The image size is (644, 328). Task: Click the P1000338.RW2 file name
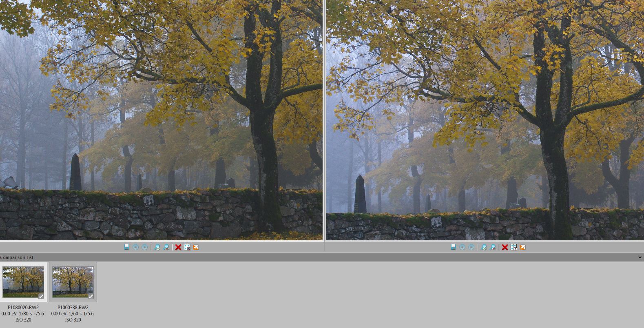click(73, 308)
